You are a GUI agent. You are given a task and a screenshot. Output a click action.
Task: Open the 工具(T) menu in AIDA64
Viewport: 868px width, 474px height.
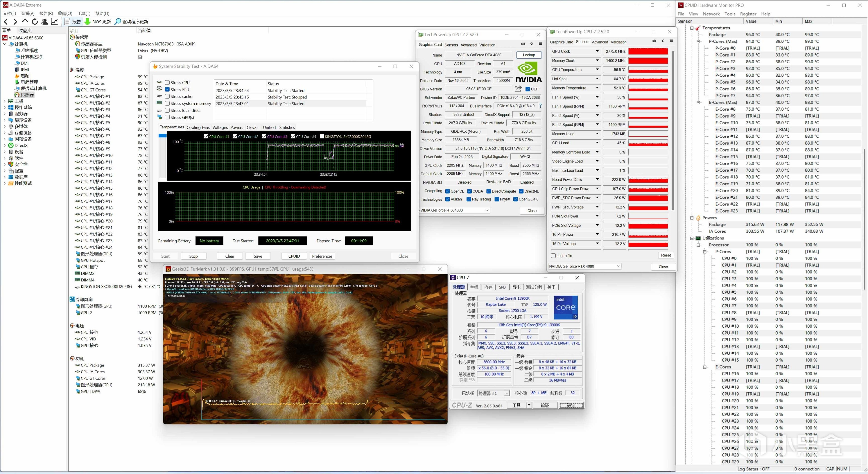(x=84, y=14)
